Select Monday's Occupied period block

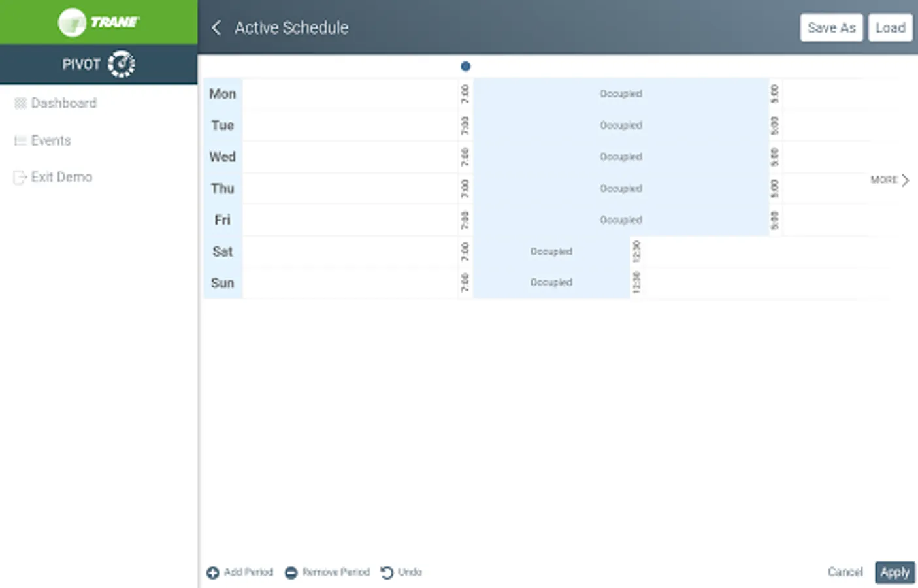[x=621, y=94]
